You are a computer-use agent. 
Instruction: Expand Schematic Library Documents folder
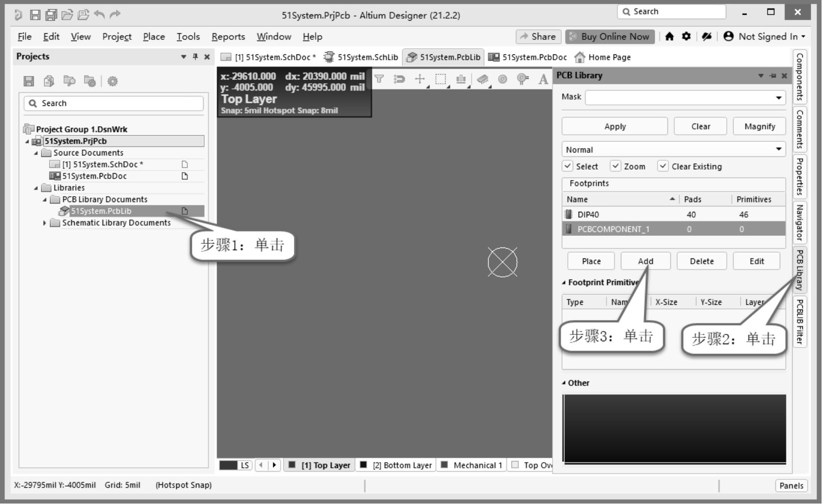pyautogui.click(x=45, y=223)
